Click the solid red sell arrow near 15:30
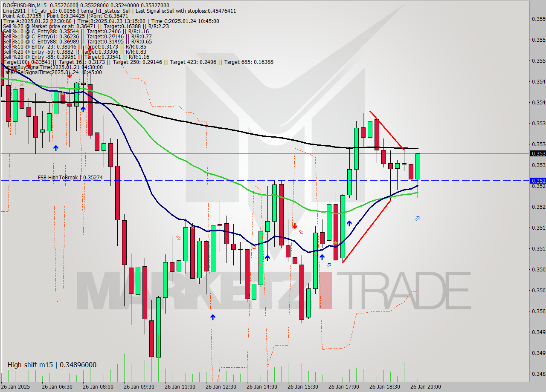The height and width of the screenshot is (392, 546). [295, 225]
